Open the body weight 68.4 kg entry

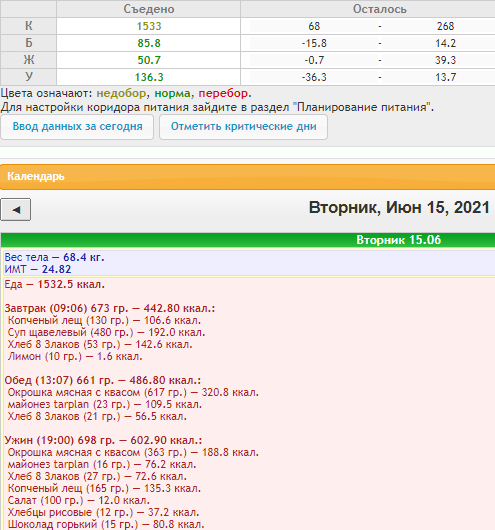54,257
